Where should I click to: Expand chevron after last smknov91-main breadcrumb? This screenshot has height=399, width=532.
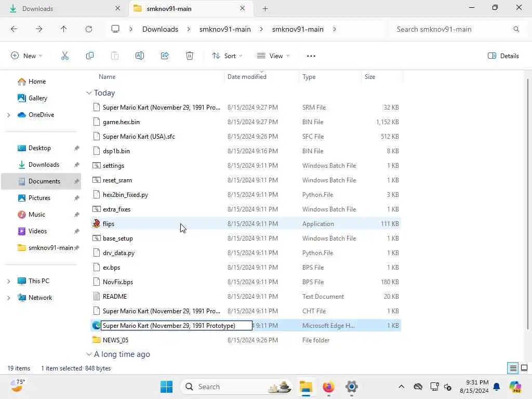(x=335, y=29)
